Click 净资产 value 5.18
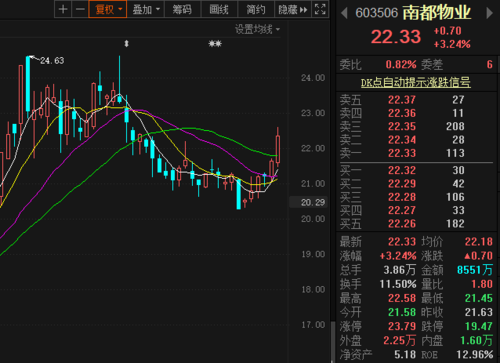The image size is (500, 363). click(x=405, y=355)
